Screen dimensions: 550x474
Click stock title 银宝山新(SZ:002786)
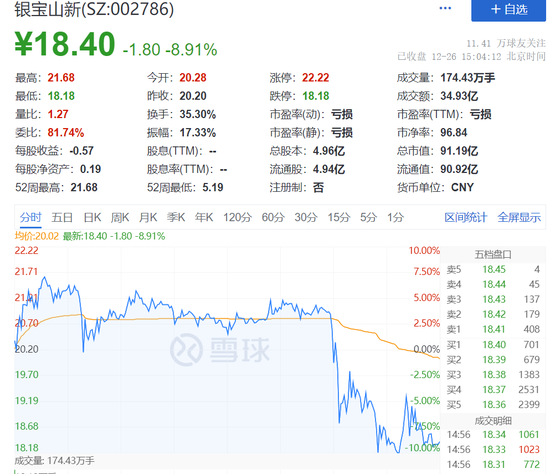(94, 9)
